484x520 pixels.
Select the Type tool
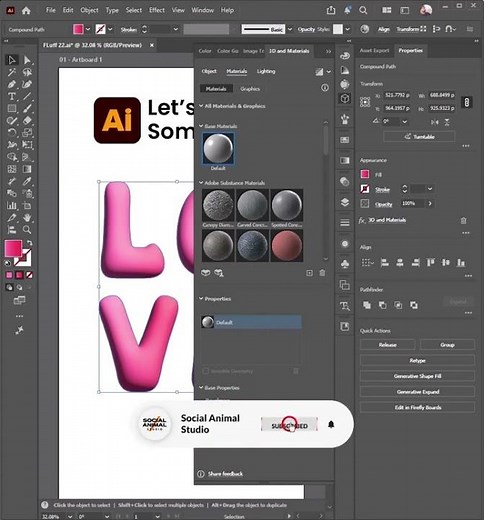[x=12, y=96]
